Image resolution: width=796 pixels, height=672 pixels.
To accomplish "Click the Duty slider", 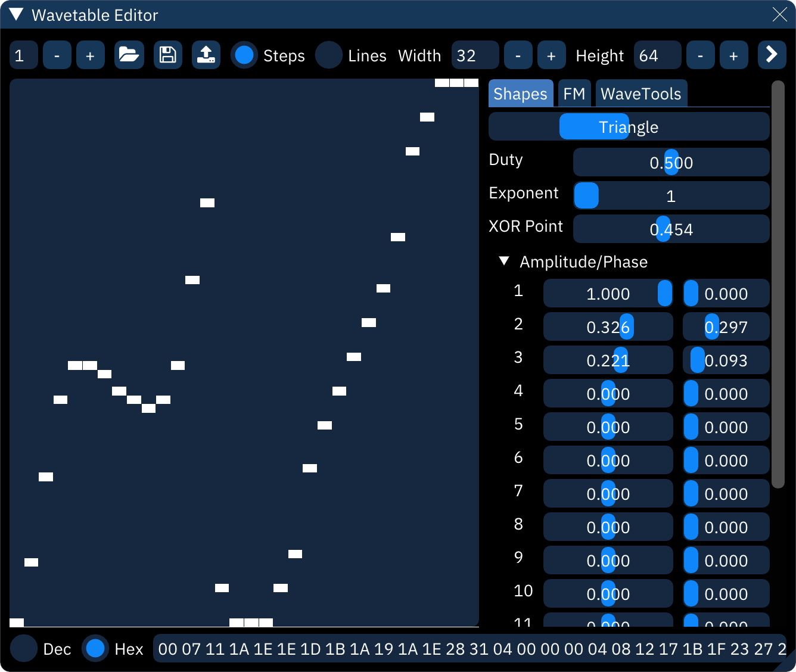I will point(671,162).
